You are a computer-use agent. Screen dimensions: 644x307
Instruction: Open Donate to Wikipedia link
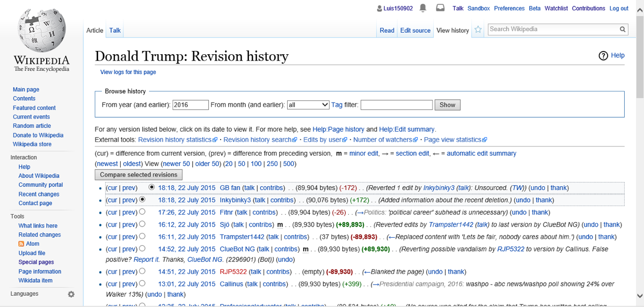[x=38, y=135]
